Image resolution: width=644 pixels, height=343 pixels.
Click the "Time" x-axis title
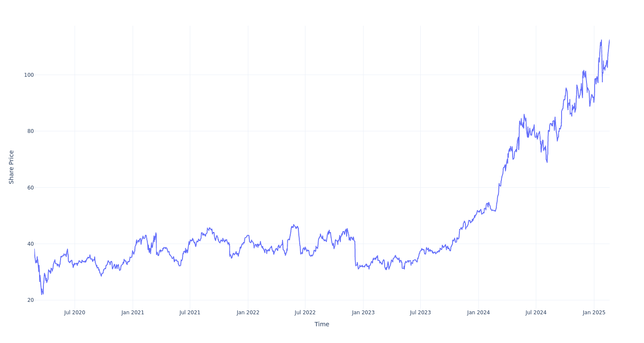(322, 324)
